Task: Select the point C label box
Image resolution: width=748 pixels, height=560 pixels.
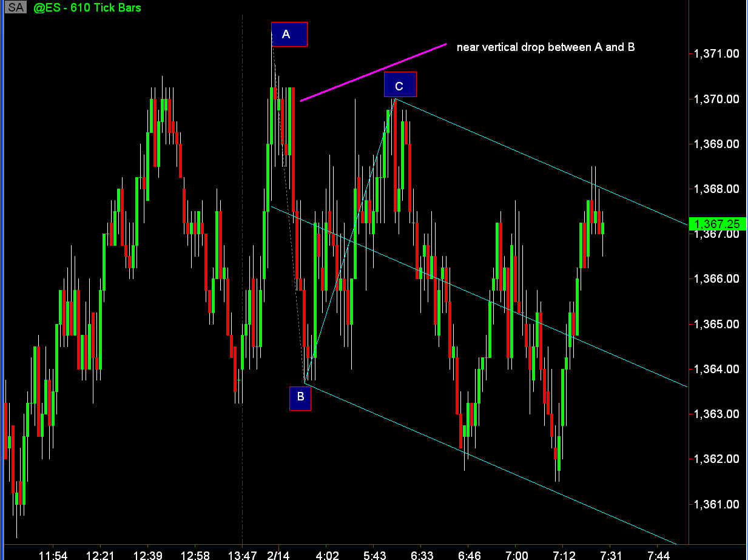Action: click(x=400, y=84)
